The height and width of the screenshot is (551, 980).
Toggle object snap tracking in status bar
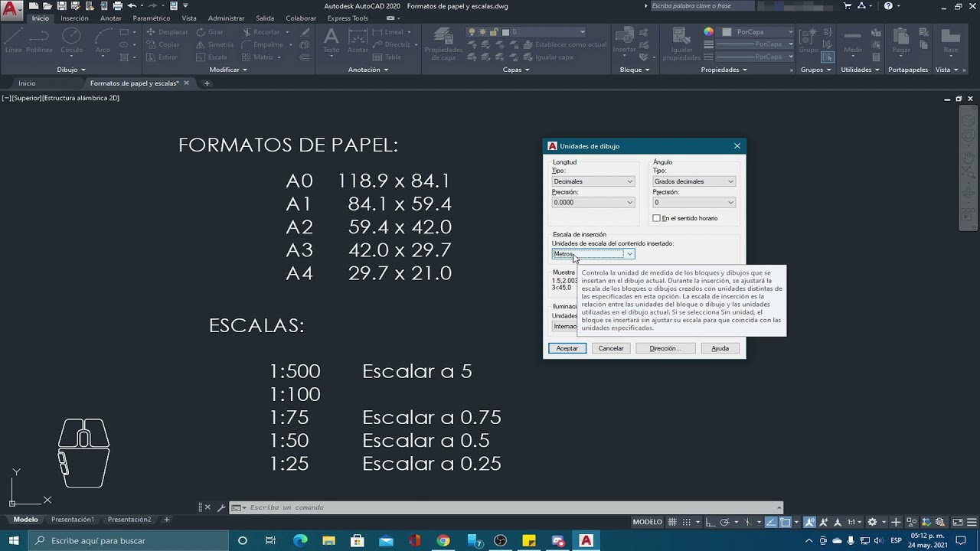tap(772, 522)
